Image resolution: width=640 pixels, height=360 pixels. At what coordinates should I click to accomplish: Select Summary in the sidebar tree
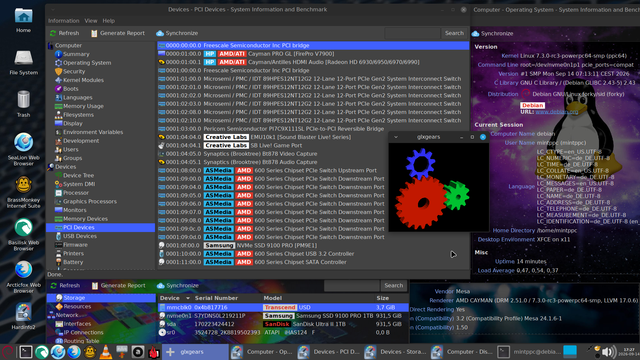point(76,54)
